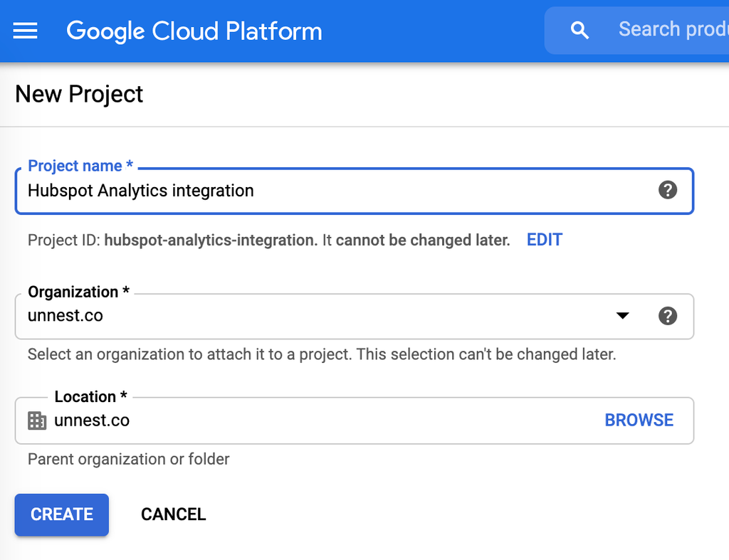The image size is (729, 560).
Task: Click the New Project heading
Action: (x=79, y=95)
